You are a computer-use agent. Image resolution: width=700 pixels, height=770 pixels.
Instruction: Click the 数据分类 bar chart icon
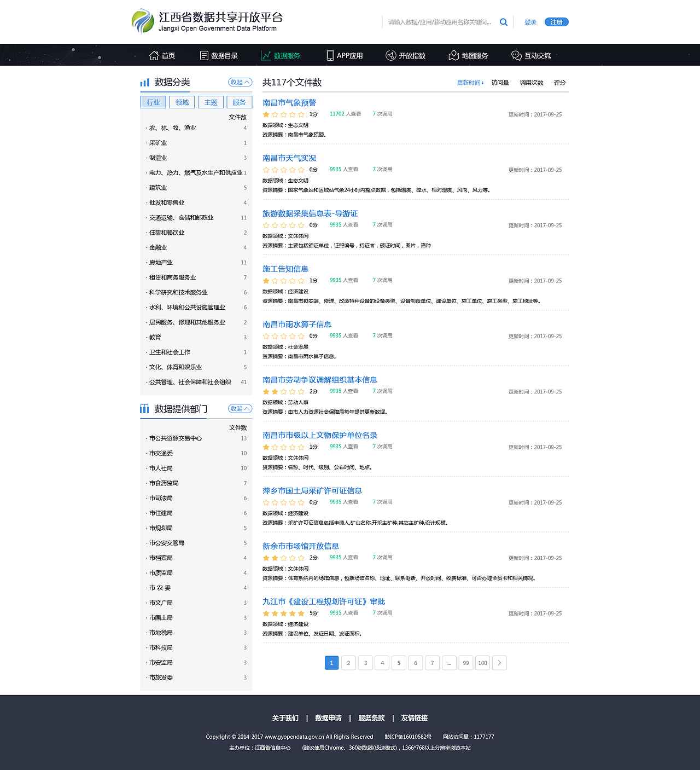point(145,82)
